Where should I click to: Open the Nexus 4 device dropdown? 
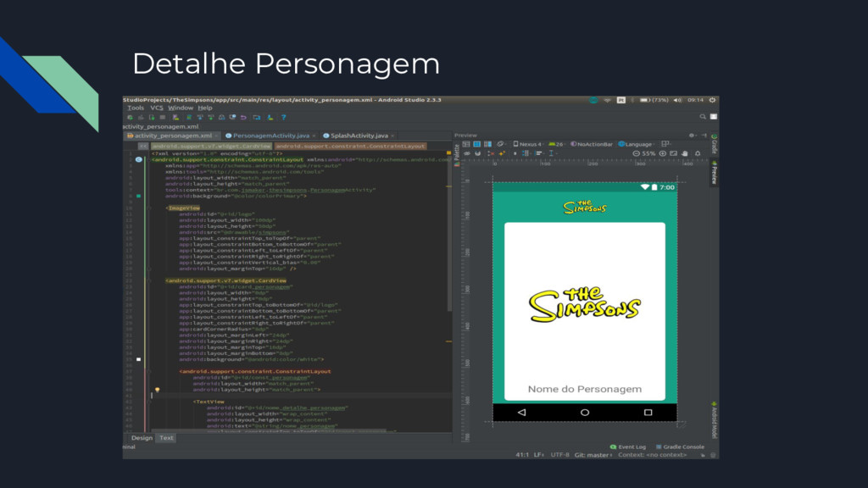click(x=527, y=144)
